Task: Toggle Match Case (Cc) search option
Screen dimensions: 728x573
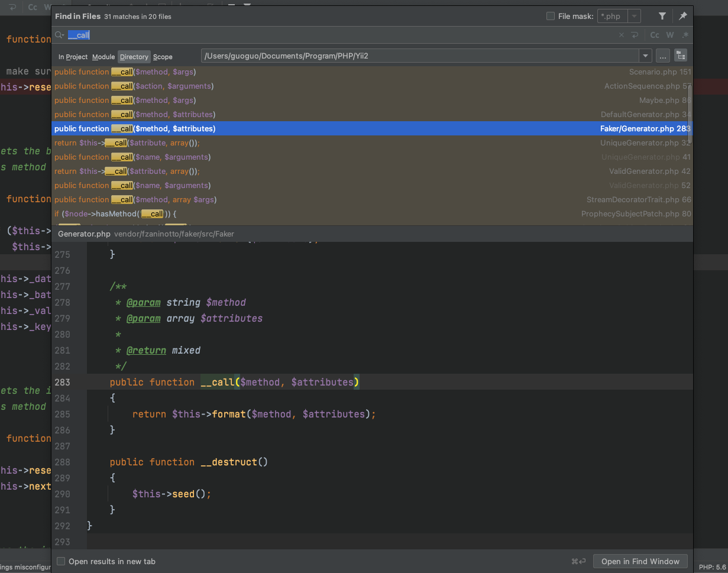Action: [x=655, y=35]
